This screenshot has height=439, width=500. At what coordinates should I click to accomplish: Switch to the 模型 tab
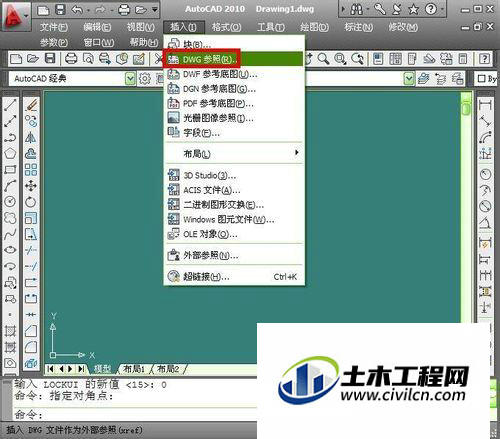[x=102, y=369]
